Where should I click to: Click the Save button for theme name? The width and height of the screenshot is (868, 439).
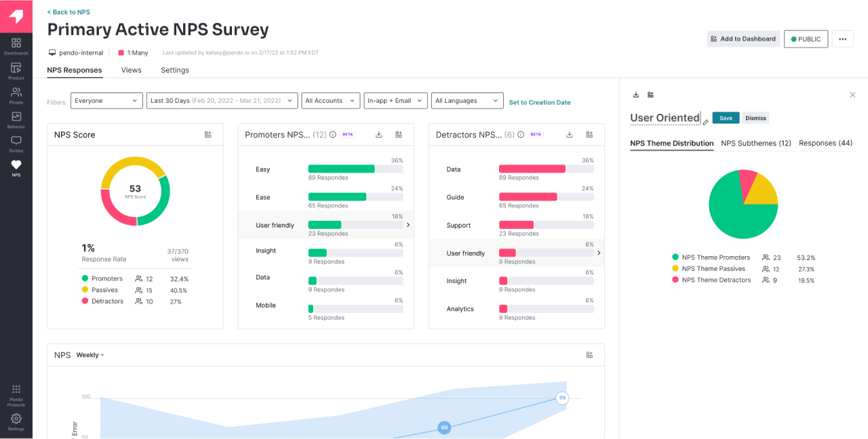[x=726, y=118]
